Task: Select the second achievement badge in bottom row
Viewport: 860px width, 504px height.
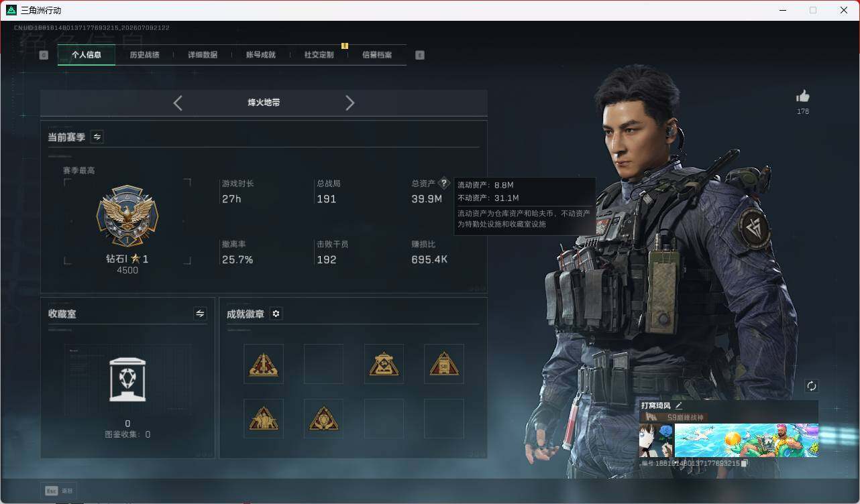Action: (x=323, y=419)
